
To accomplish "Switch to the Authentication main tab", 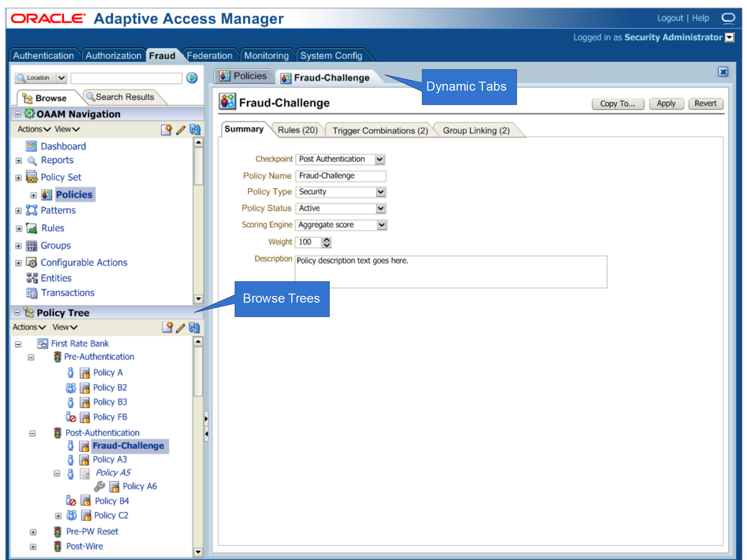I will pyautogui.click(x=43, y=56).
